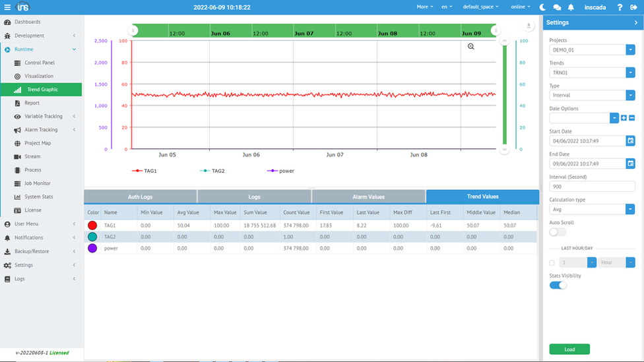
Task: Click the magnifier zoom icon on chart
Action: click(x=471, y=47)
